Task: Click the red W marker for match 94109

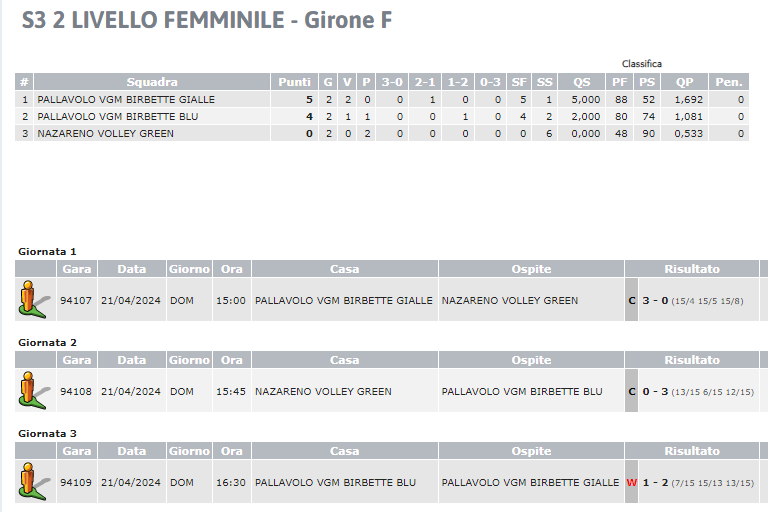Action: (x=631, y=483)
